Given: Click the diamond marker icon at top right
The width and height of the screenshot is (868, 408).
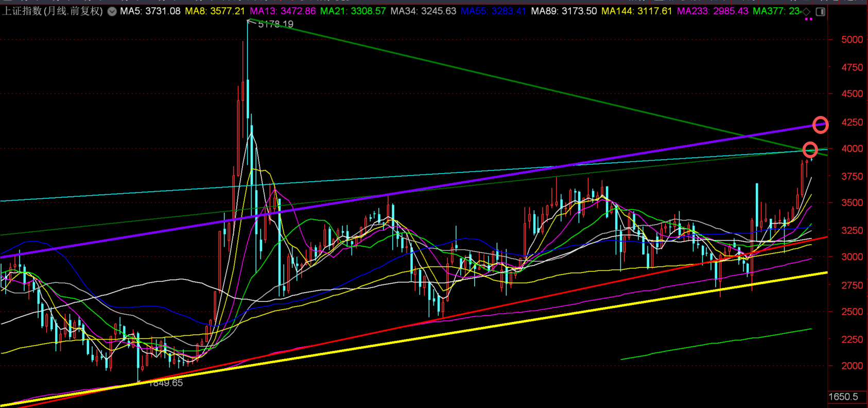Looking at the screenshot, I should (x=806, y=11).
